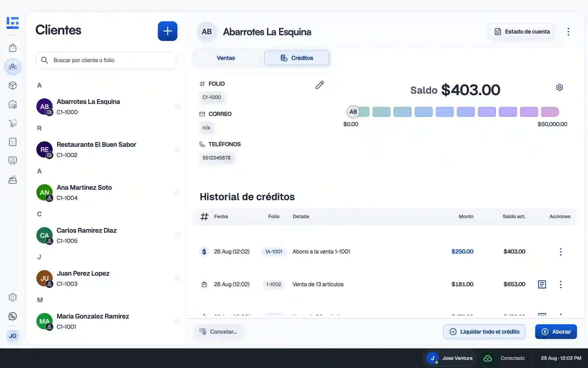Click the folio chip 1A-1001
Image resolution: width=588 pixels, height=368 pixels.
point(274,252)
